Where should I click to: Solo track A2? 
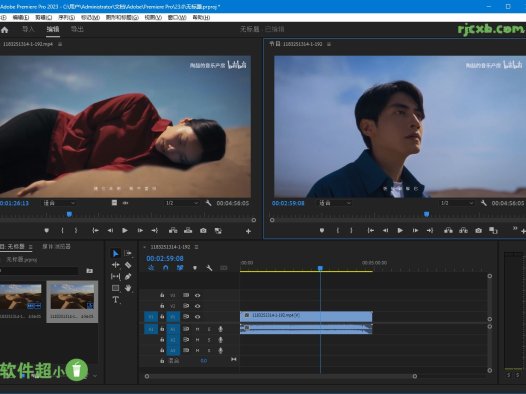209,340
